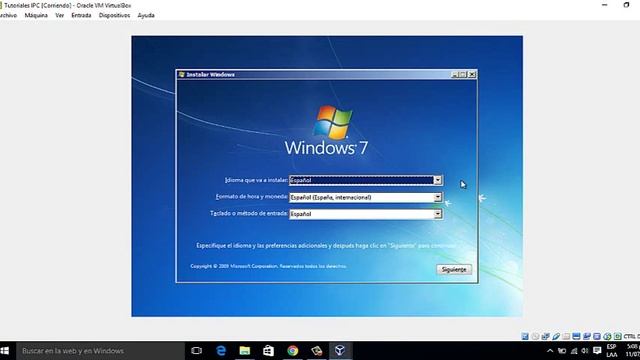Expand the 'Formato de hora y moneda' dropdown
640x360 pixels.
[x=438, y=197]
